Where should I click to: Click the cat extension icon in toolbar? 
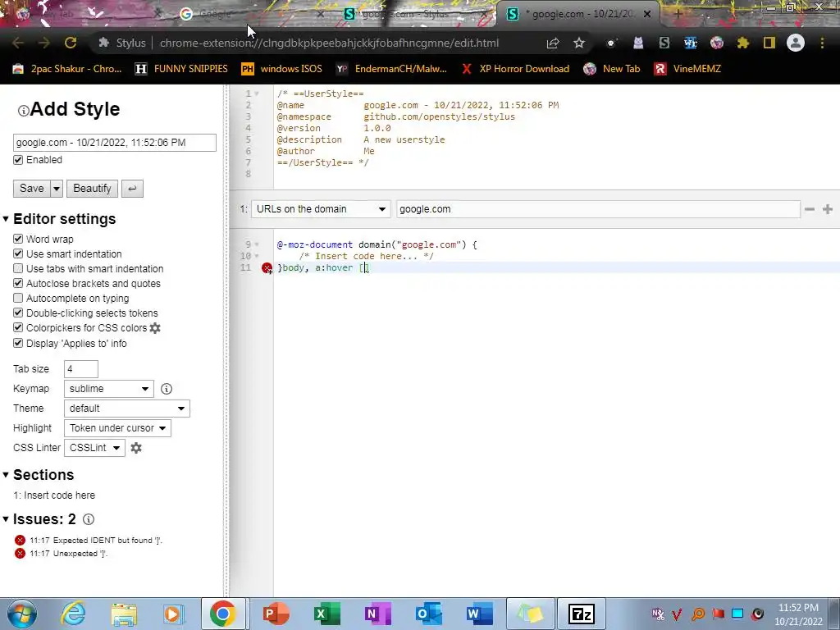coord(638,43)
